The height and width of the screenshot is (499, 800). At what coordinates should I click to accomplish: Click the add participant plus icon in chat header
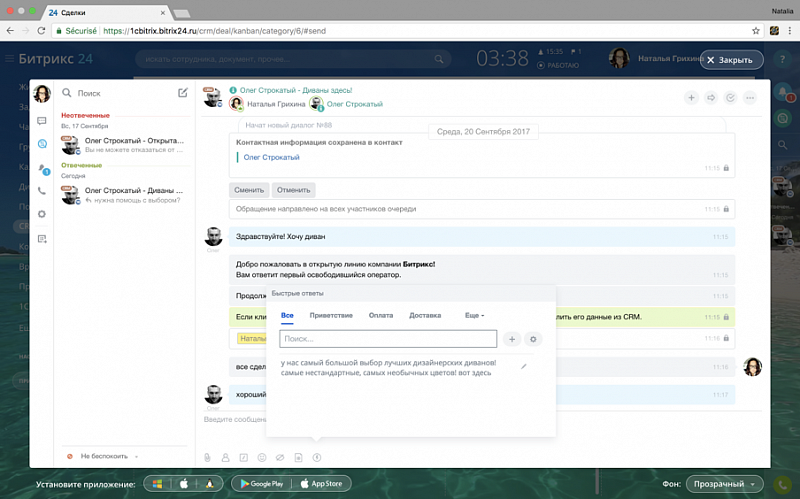tap(691, 97)
